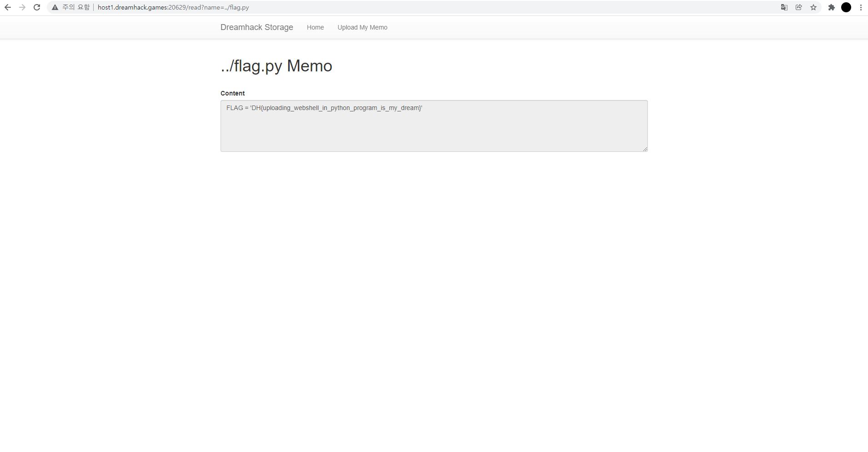Image resolution: width=868 pixels, height=452 pixels.
Task: Reload the page with the refresh icon
Action: (37, 7)
